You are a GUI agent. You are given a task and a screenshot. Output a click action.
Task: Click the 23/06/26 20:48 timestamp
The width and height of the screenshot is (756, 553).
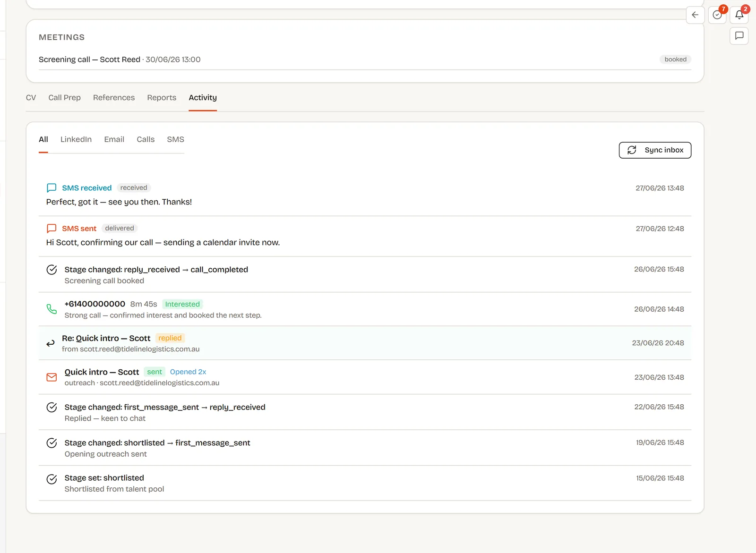coord(658,343)
